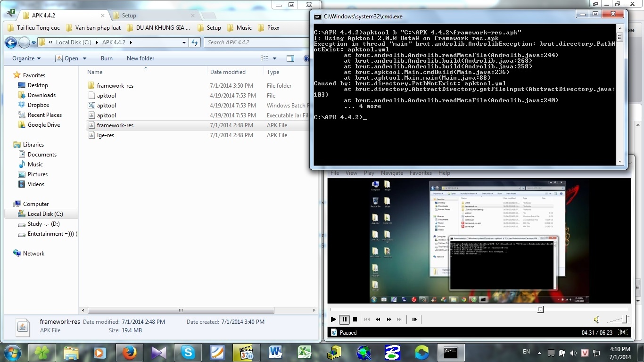Mute audio using the speaker icon
644x362 pixels.
(596, 320)
